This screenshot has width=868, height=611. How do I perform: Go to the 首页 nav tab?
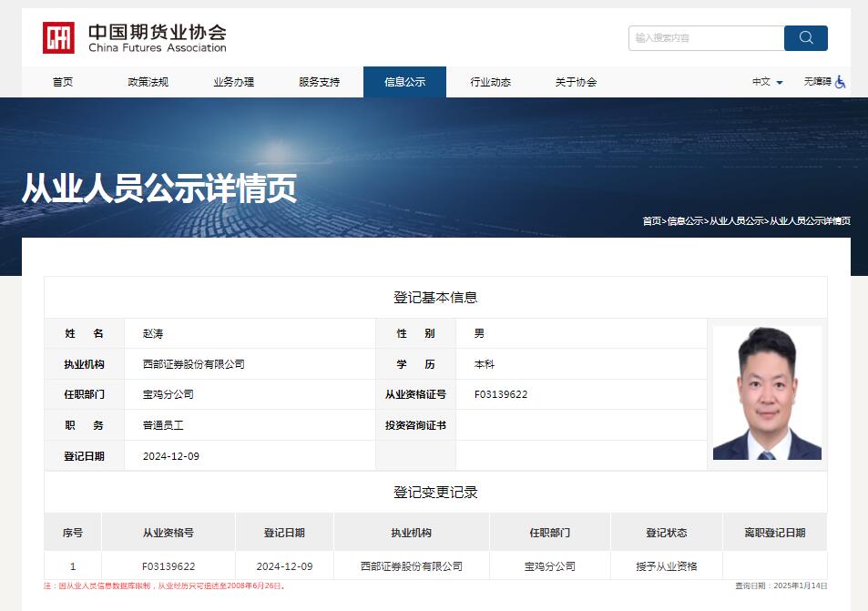coord(63,82)
